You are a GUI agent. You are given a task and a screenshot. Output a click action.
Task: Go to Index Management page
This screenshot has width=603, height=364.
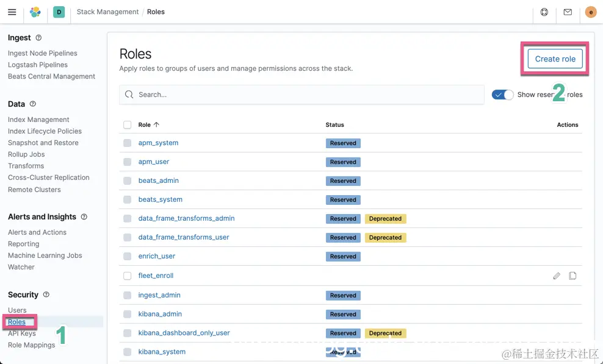coord(38,120)
